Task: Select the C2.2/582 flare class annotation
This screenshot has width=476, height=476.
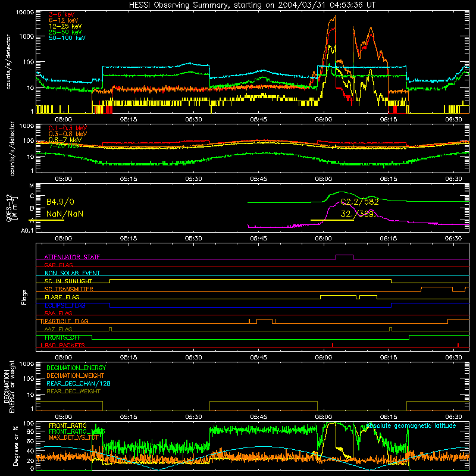Action: pyautogui.click(x=360, y=202)
